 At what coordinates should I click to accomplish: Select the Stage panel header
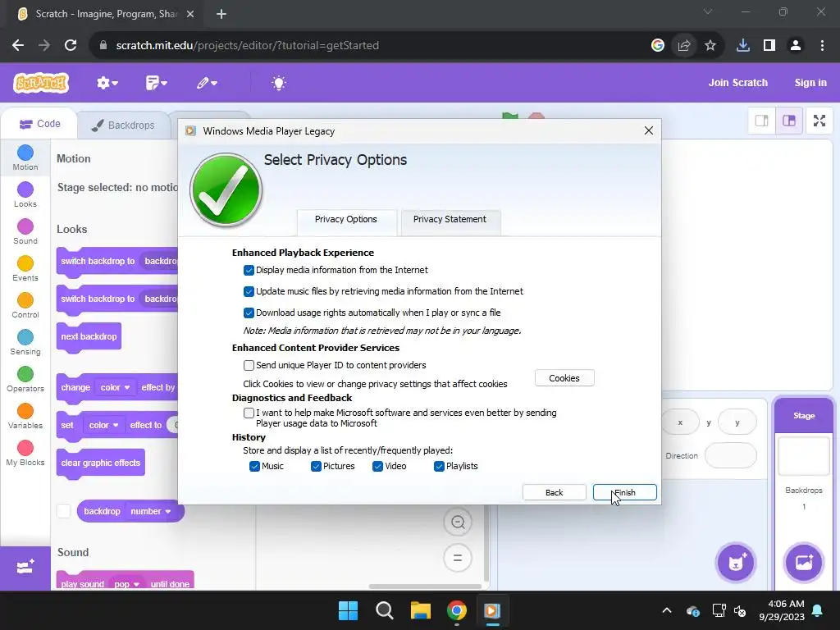click(x=804, y=416)
